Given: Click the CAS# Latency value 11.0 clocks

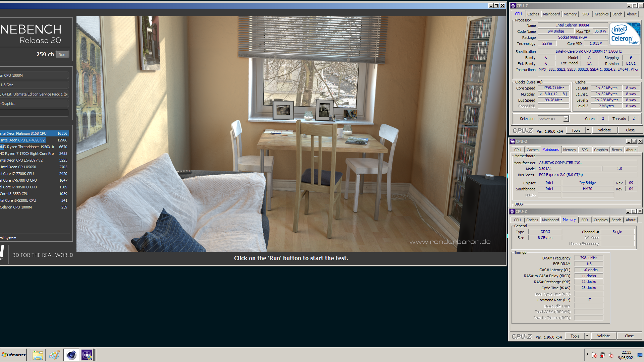Looking at the screenshot, I should click(x=589, y=270).
